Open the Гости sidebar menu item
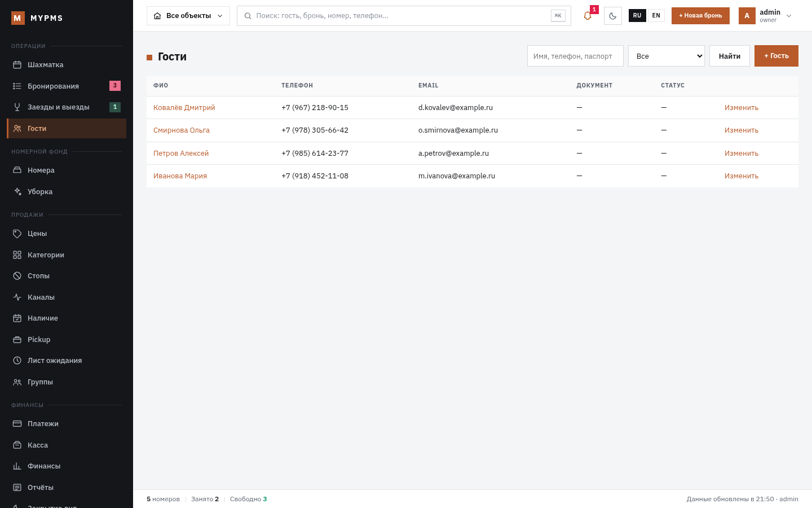Image resolution: width=812 pixels, height=508 pixels. (67, 129)
